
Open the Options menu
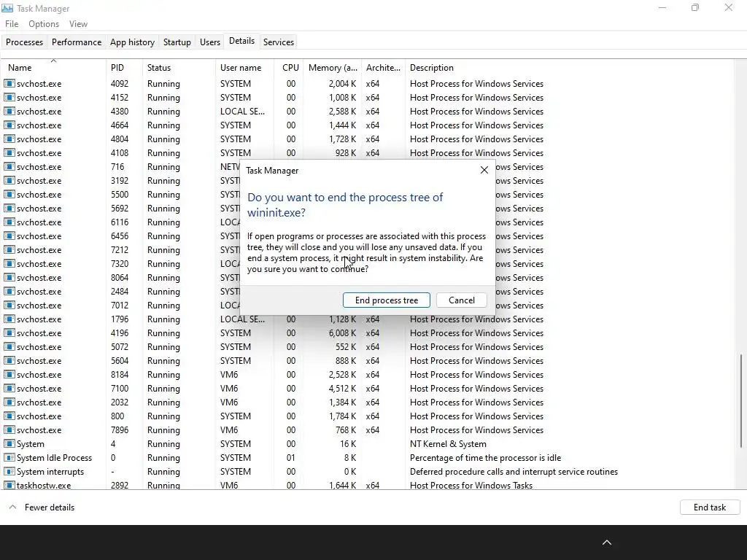click(43, 24)
